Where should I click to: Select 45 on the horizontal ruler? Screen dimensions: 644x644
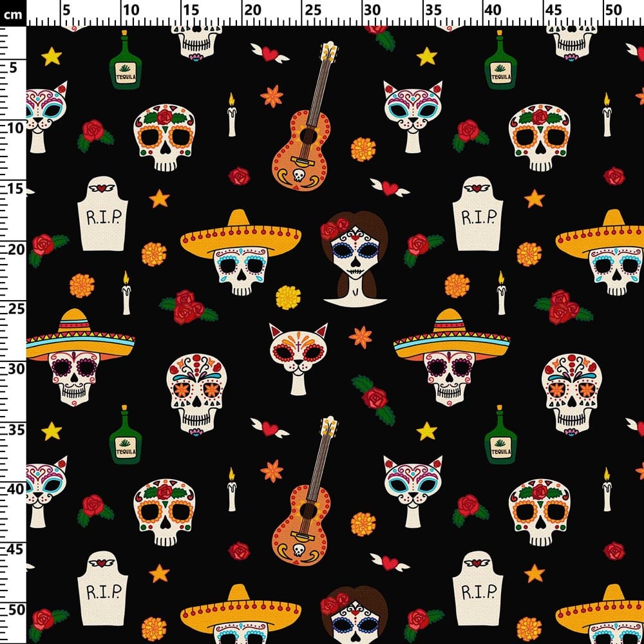[x=553, y=10]
